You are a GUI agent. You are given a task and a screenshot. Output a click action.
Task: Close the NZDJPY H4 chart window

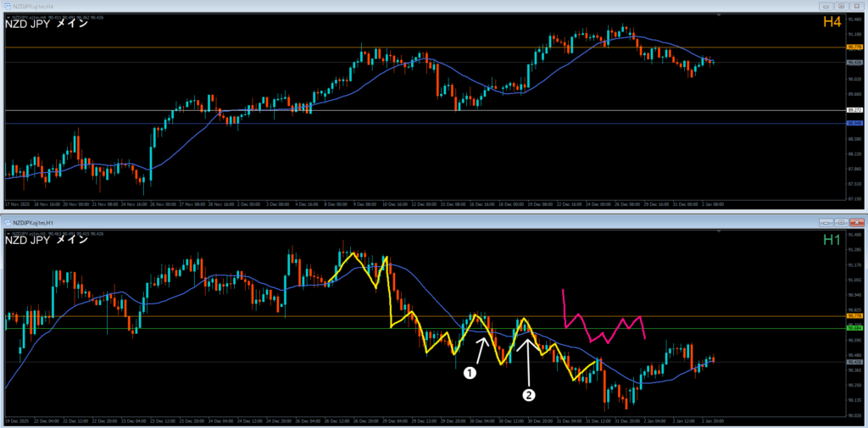855,6
